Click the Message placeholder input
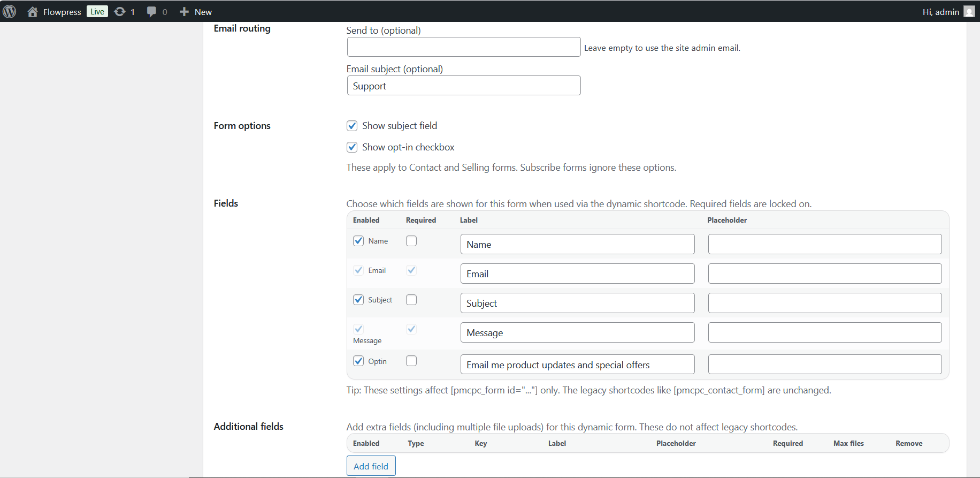The height and width of the screenshot is (478, 980). pyautogui.click(x=825, y=332)
